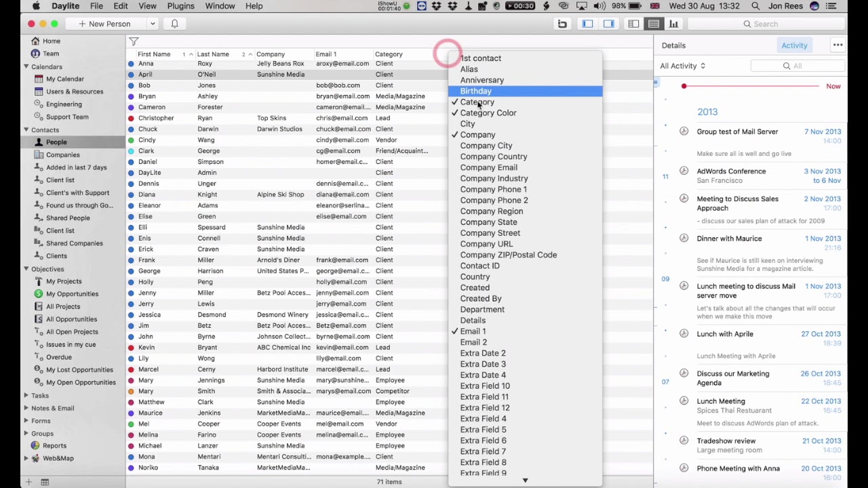Expand the Groups section

click(26, 433)
